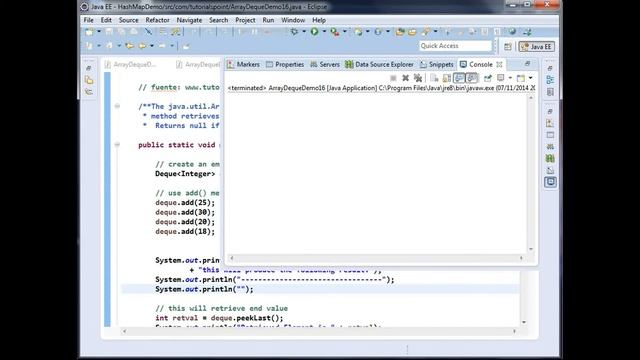Screen dimensions: 640x360
Task: Click the Console horizontal scrollbar
Action: (x=376, y=258)
